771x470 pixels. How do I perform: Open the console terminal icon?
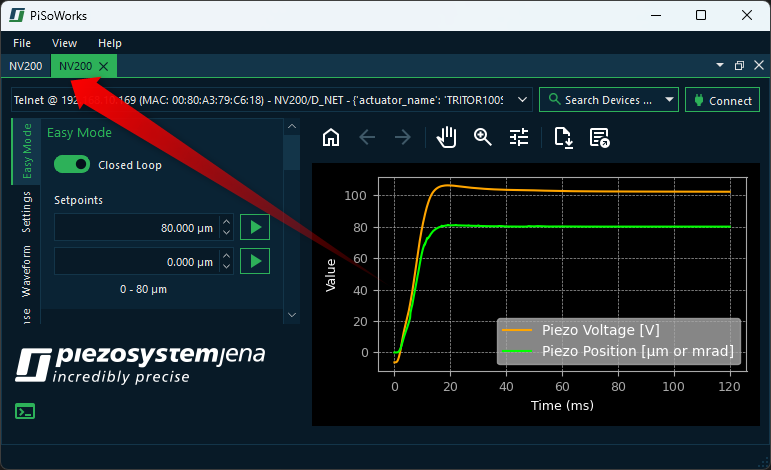(25, 411)
